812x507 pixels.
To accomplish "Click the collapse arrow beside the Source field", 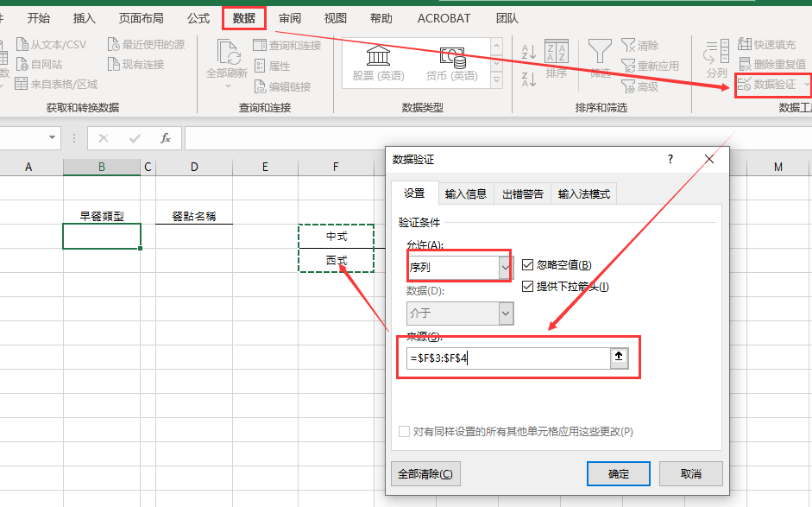I will coord(619,358).
